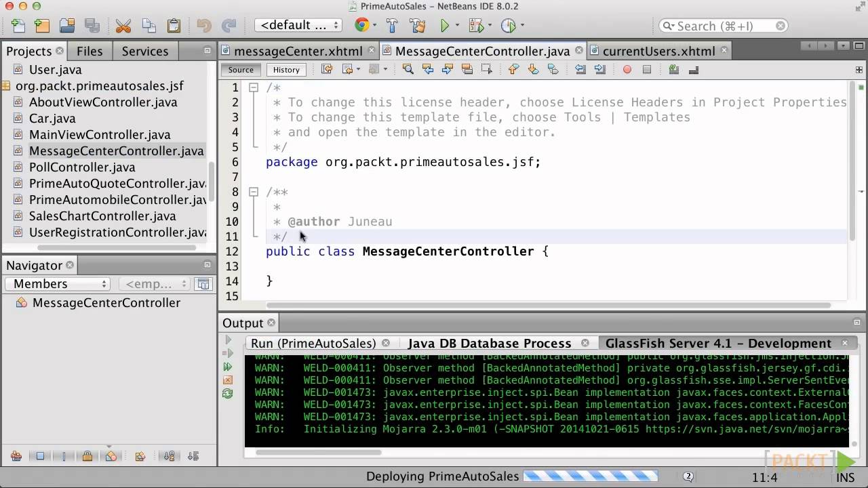
Task: Toggle Show Static Members in Navigator
Action: tap(64, 456)
